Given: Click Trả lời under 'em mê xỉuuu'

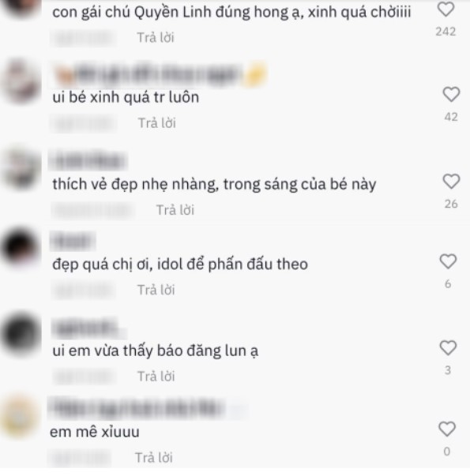Looking at the screenshot, I should click(154, 458).
